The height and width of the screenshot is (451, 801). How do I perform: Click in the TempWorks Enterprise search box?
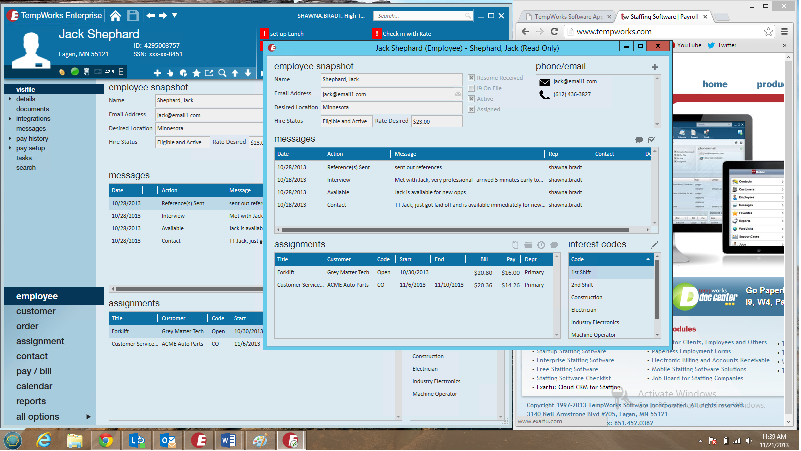pyautogui.click(x=423, y=16)
